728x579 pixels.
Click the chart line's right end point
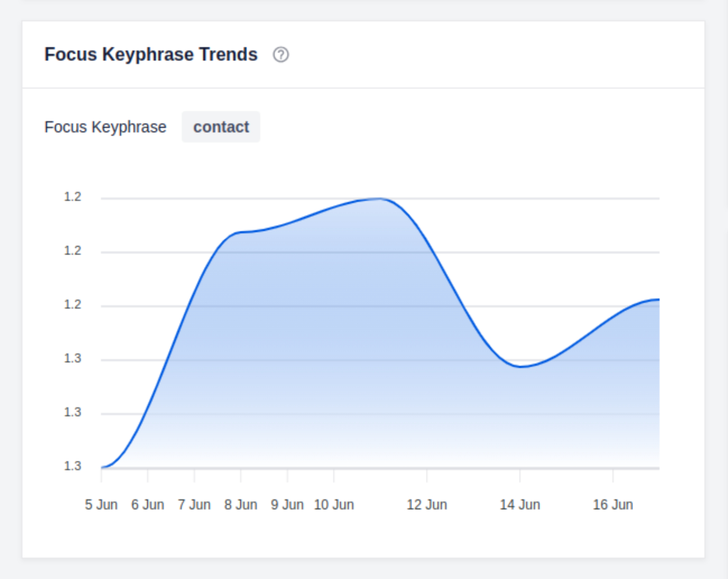658,300
